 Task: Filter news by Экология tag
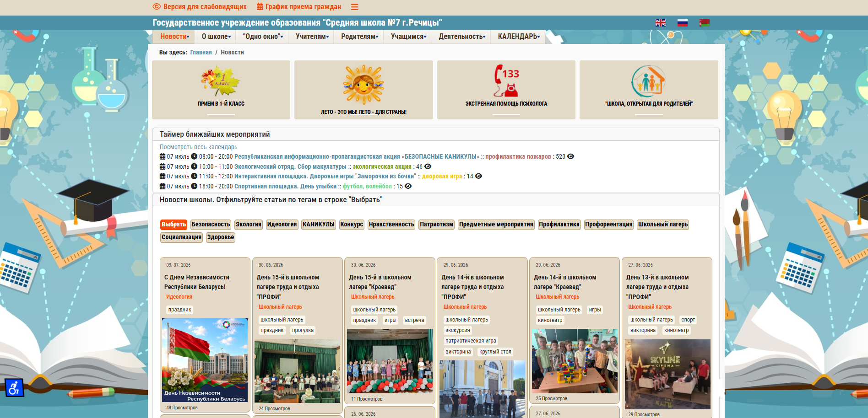pyautogui.click(x=249, y=225)
